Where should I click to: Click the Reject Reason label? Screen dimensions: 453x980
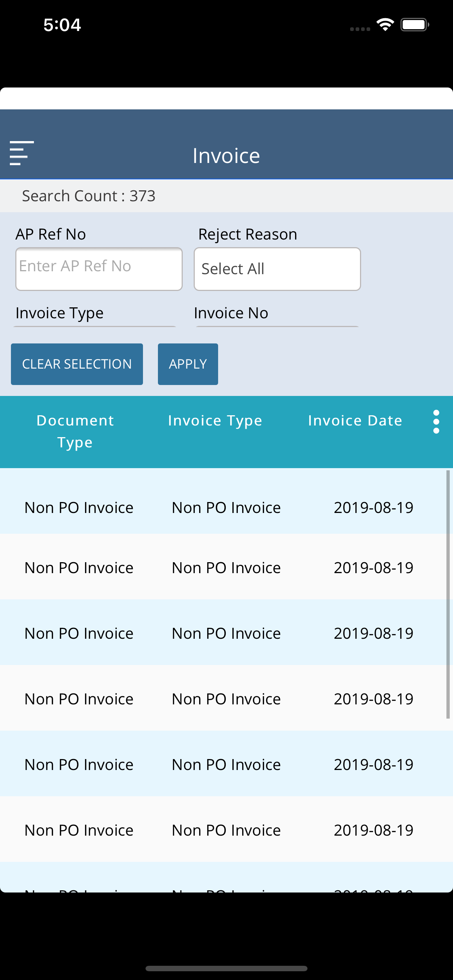point(247,234)
